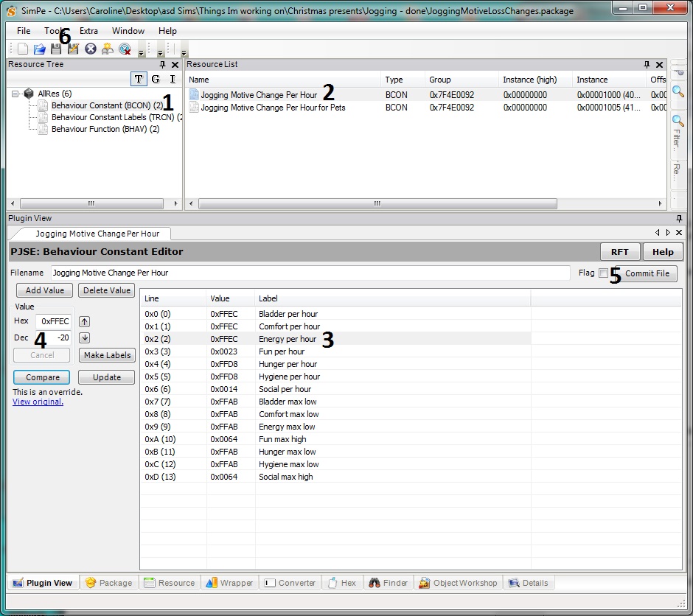Image resolution: width=693 pixels, height=616 pixels.
Task: Click the Save floppy disk icon
Action: click(56, 49)
